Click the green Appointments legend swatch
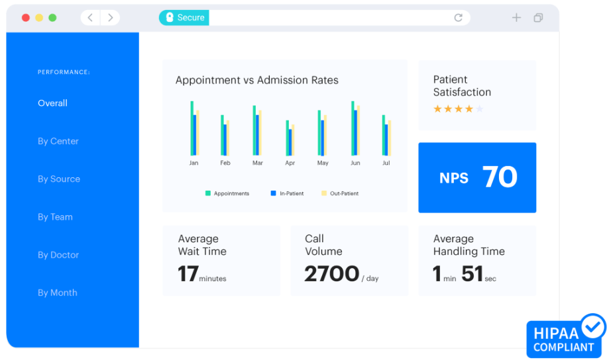Viewport: 609px width, 364px height. point(208,193)
